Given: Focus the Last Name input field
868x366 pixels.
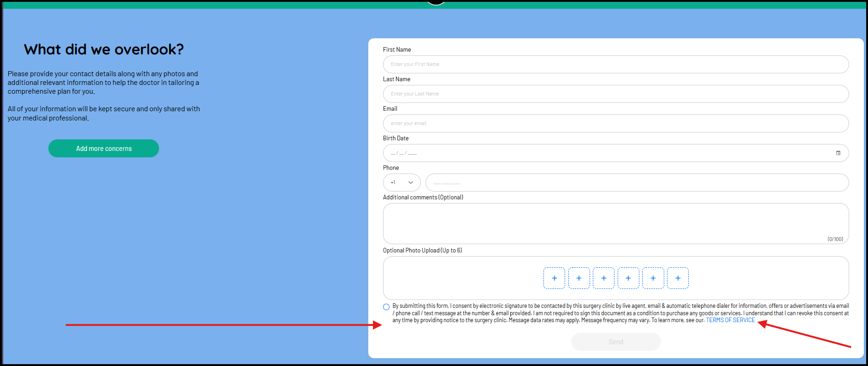Looking at the screenshot, I should tap(616, 94).
